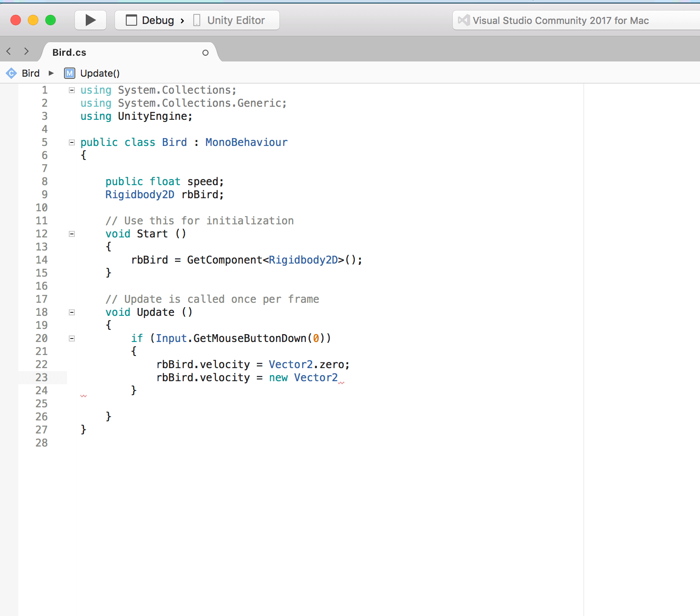This screenshot has width=700, height=616.
Task: Collapse the Start method fold
Action: [x=72, y=234]
